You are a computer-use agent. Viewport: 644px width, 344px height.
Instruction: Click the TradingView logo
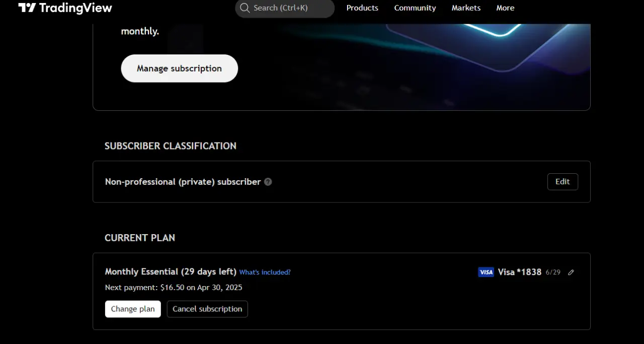point(65,8)
